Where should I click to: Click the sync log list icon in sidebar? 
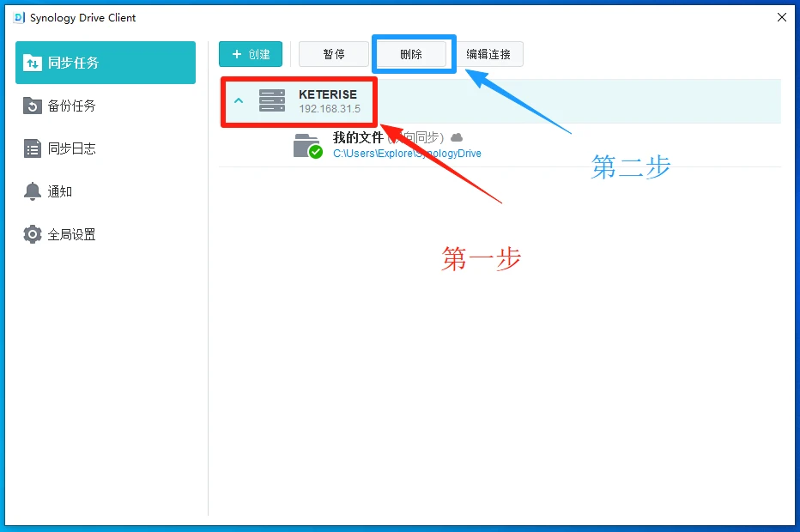32,148
